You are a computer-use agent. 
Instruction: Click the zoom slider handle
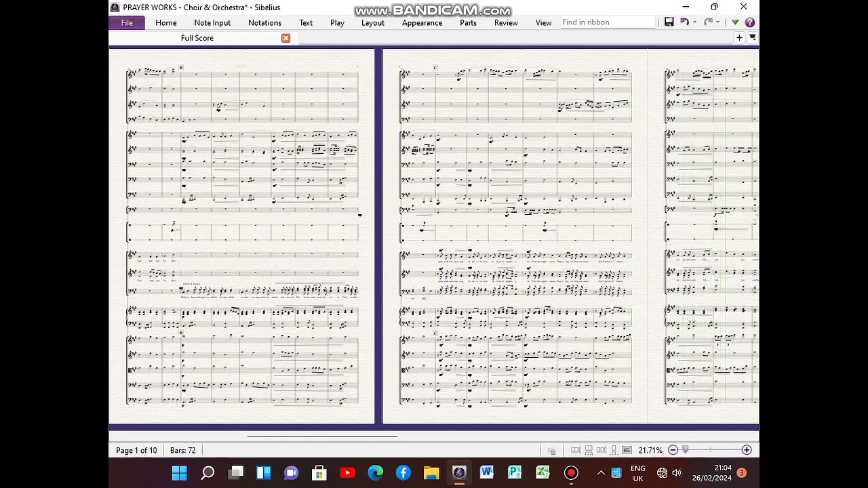point(685,449)
